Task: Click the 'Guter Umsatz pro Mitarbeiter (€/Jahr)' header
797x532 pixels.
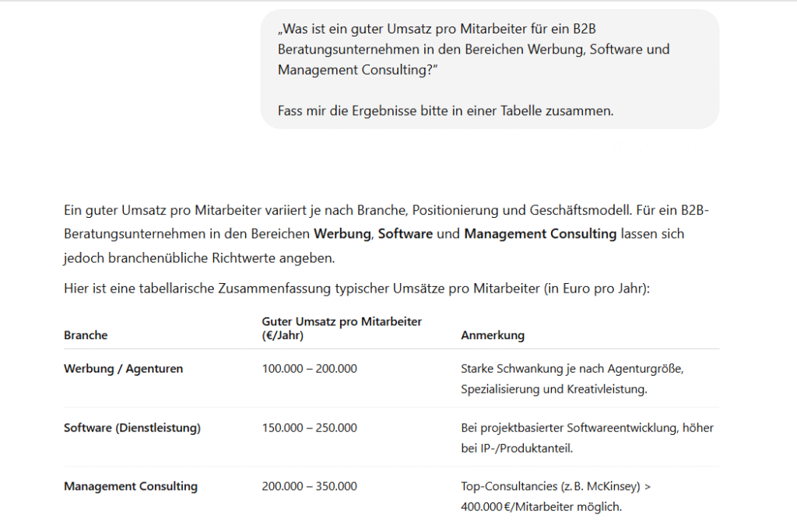Action: [342, 328]
